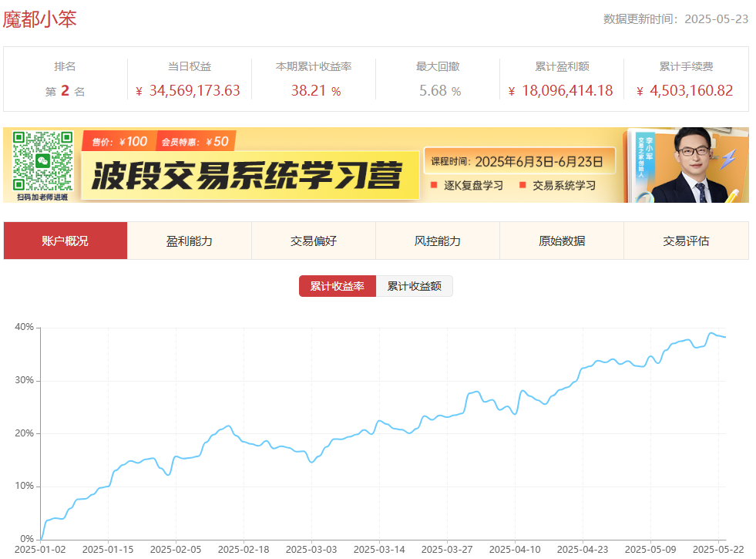
Task: Click the 数据更新时间 2025-05-23 text
Action: (676, 19)
